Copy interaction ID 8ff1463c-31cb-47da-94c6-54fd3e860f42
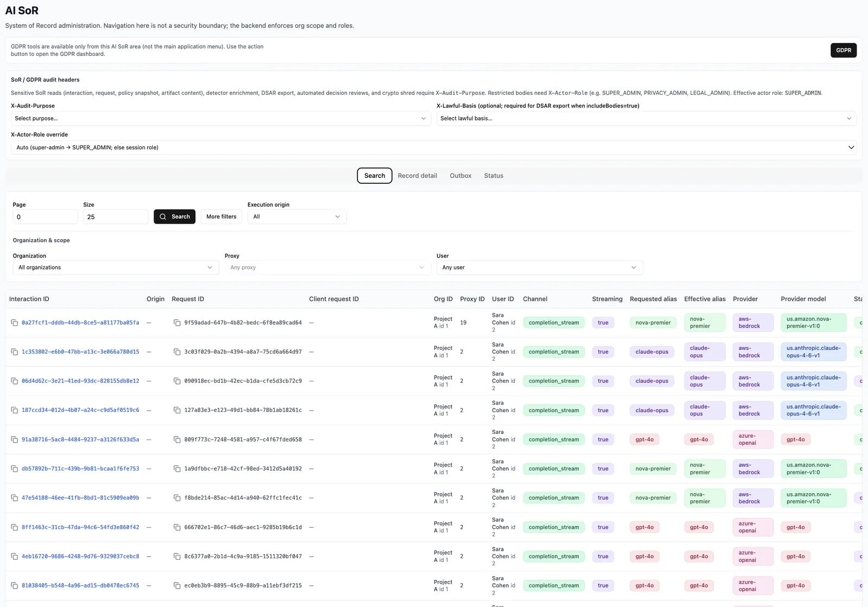 click(x=15, y=527)
